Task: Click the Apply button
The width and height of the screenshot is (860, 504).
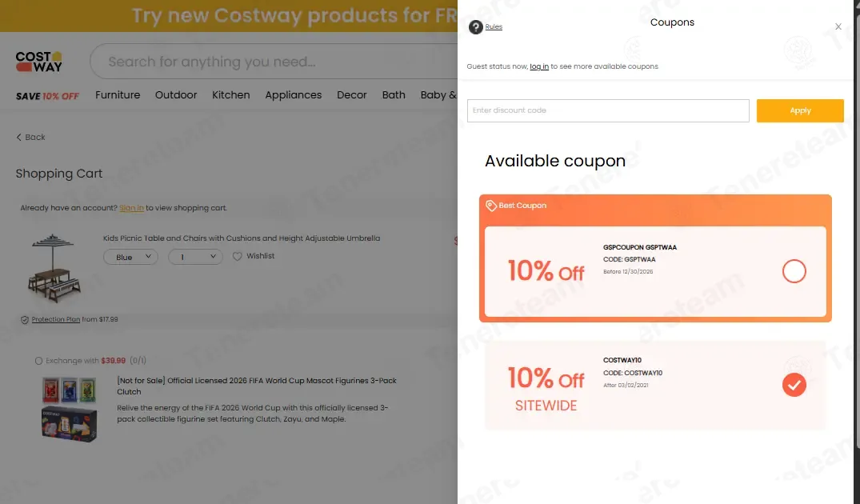Action: pyautogui.click(x=800, y=110)
